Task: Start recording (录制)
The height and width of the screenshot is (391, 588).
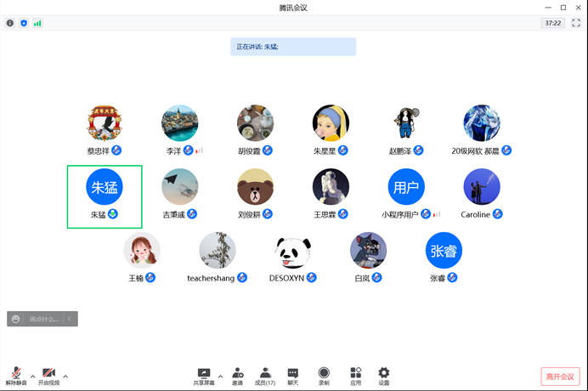Action: point(324,373)
